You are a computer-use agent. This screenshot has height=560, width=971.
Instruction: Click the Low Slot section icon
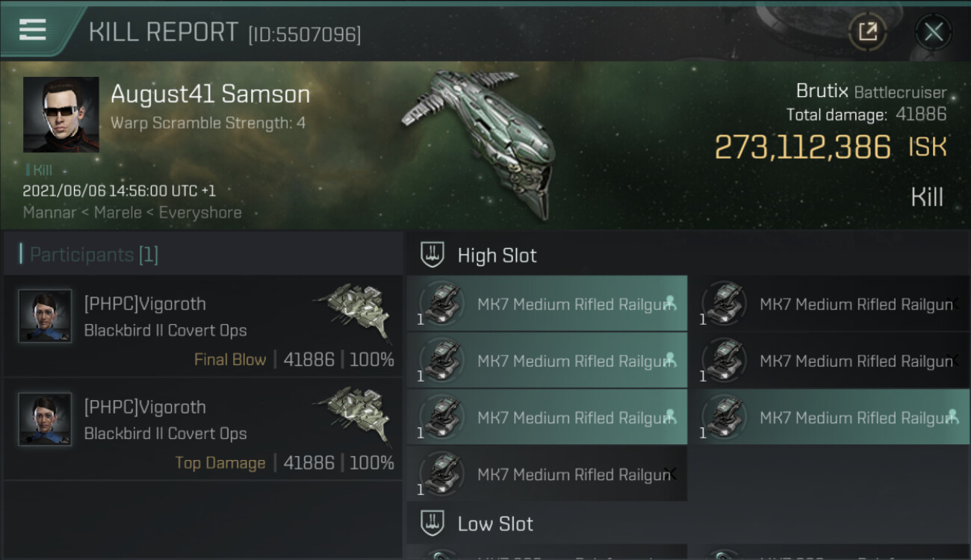coord(433,523)
